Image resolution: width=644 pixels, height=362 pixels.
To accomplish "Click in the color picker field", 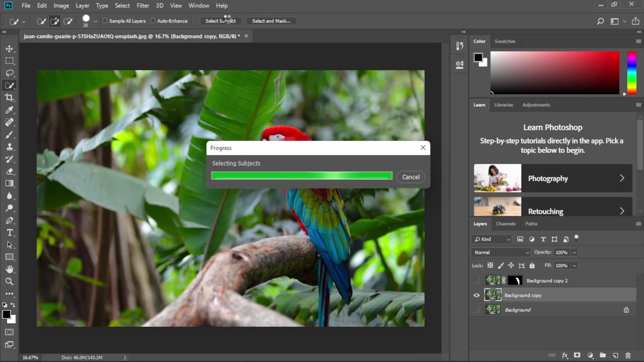I will [555, 72].
